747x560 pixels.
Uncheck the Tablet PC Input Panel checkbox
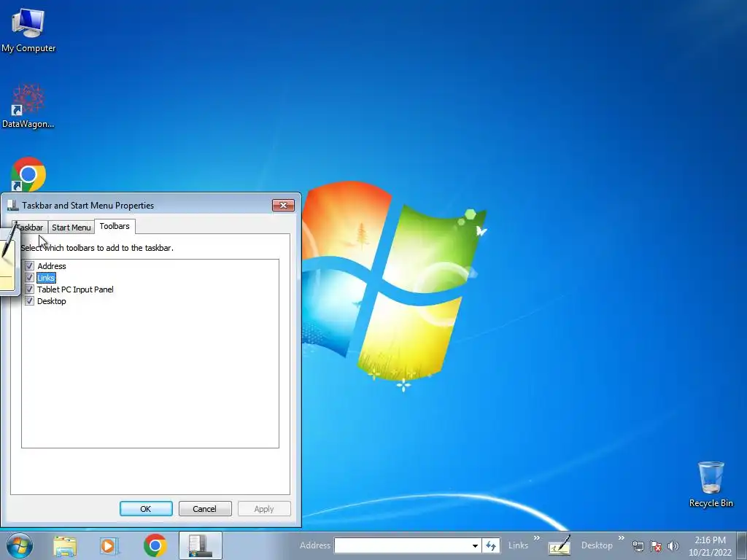coord(29,289)
